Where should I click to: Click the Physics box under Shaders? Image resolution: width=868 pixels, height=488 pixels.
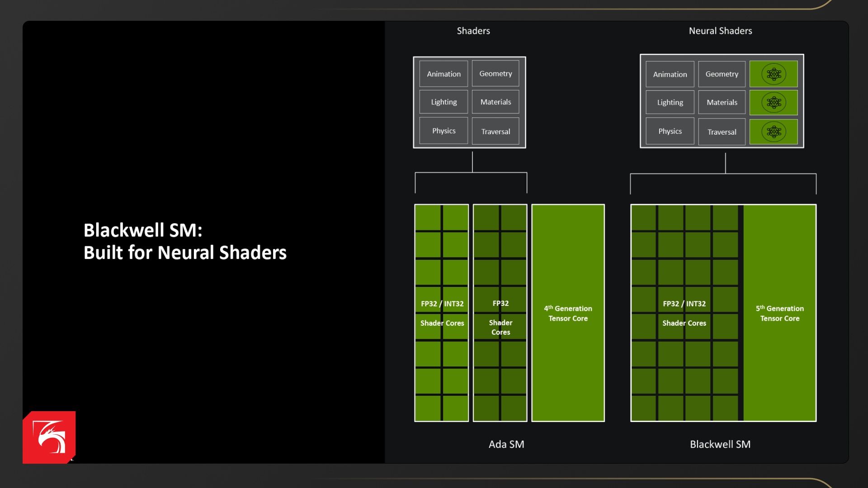click(443, 131)
